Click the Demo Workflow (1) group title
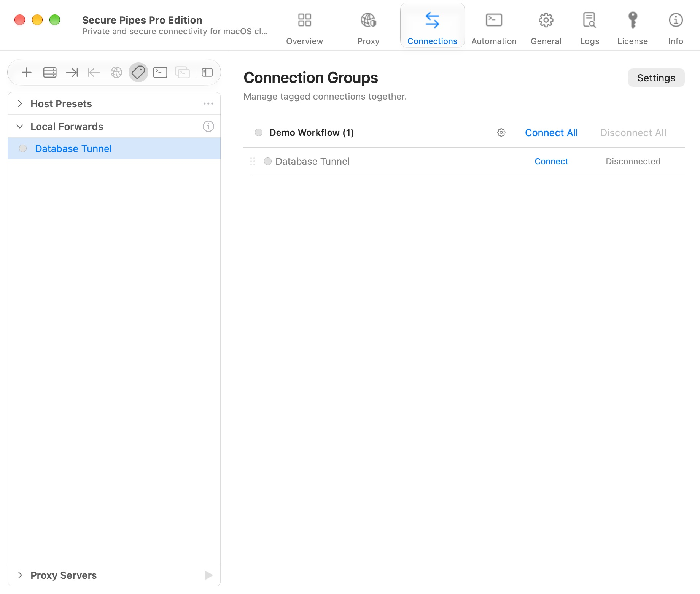 [x=312, y=132]
